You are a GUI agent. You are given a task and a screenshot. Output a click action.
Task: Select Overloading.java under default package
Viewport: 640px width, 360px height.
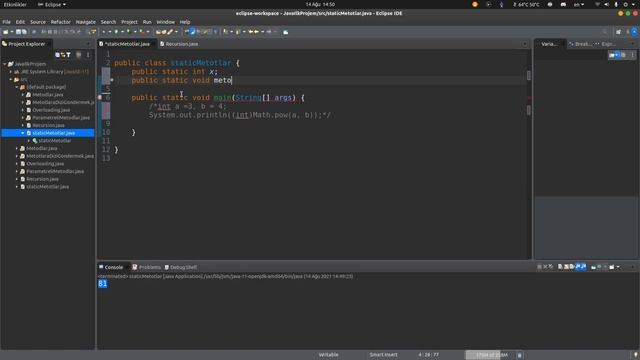(51, 110)
